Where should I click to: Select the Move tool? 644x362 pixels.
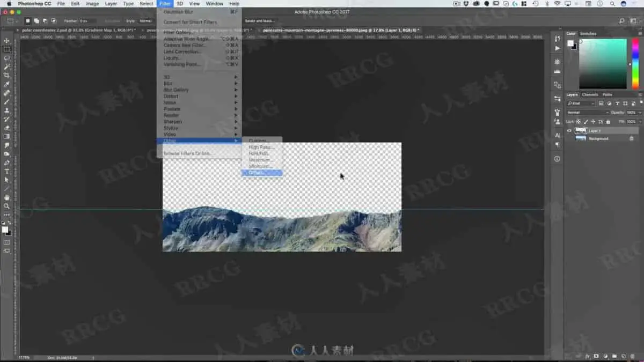click(6, 41)
